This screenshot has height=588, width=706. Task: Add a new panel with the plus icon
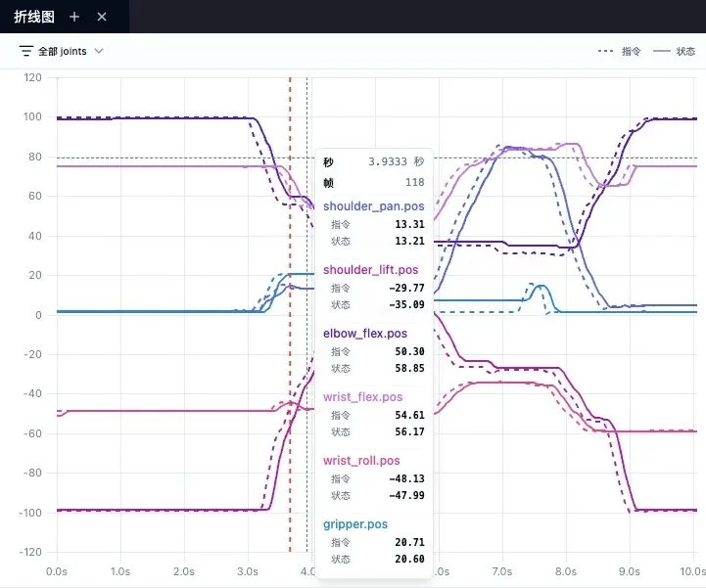[x=75, y=17]
